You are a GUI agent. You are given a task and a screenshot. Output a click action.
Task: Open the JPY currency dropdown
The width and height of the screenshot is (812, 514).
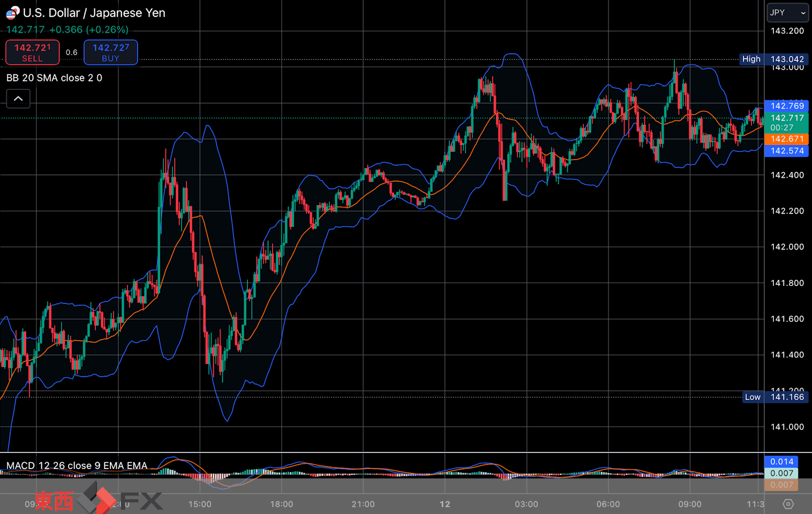(x=787, y=12)
